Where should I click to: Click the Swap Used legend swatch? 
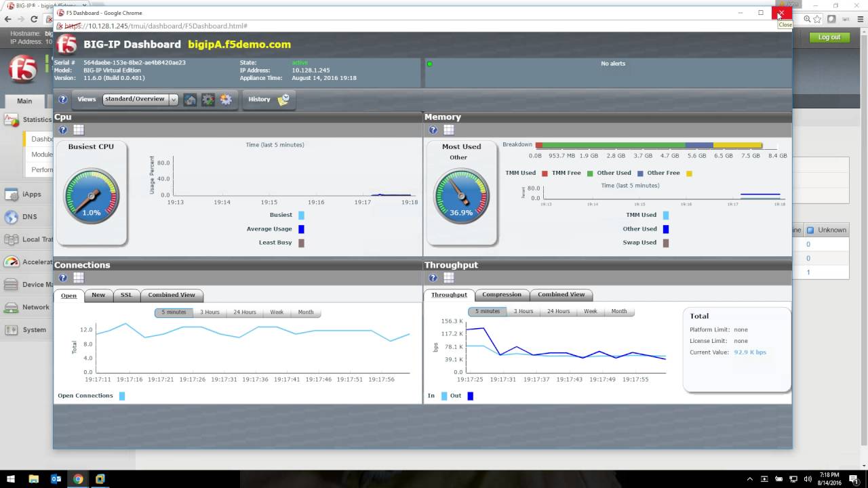pos(666,243)
